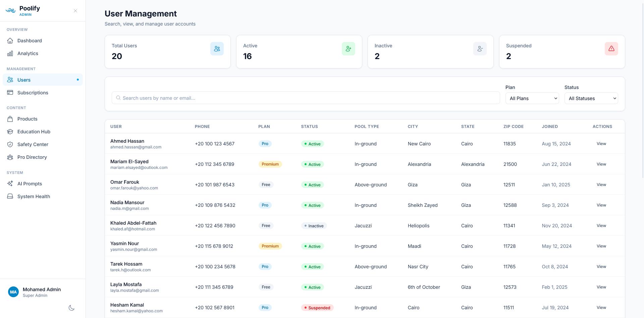Click zip code 12573

pos(510,287)
